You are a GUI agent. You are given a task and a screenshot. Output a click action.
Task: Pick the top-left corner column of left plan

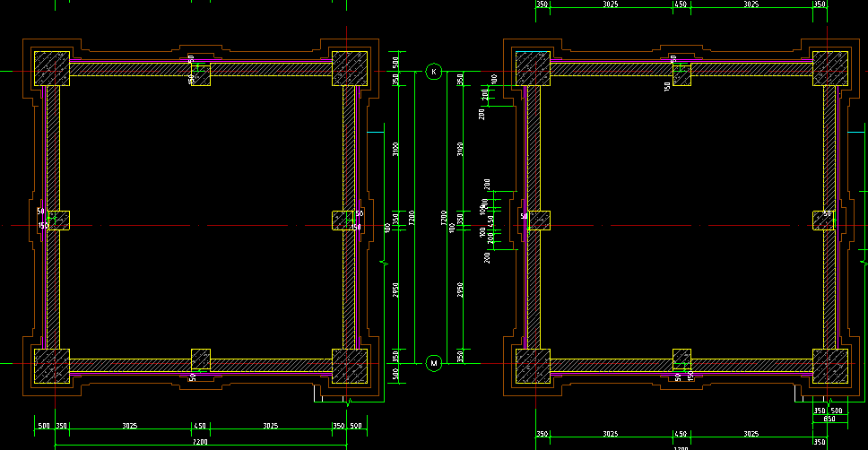tap(52, 69)
